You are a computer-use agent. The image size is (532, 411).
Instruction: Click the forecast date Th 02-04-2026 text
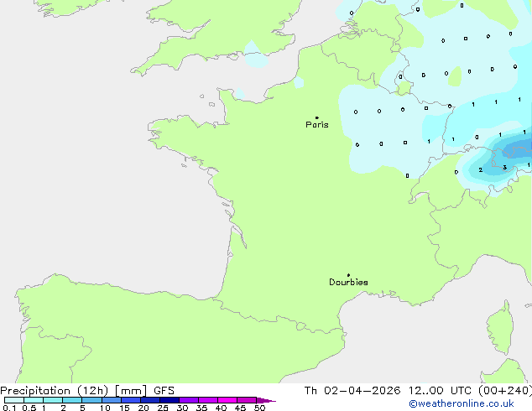pos(352,391)
